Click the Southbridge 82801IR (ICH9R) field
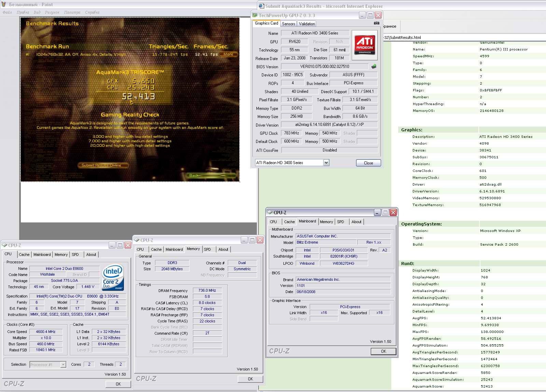 (x=344, y=256)
